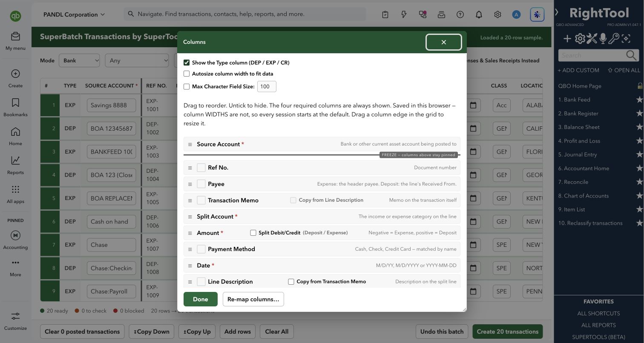Enable Autosize column width to fit data
644x343 pixels.
coord(187,74)
